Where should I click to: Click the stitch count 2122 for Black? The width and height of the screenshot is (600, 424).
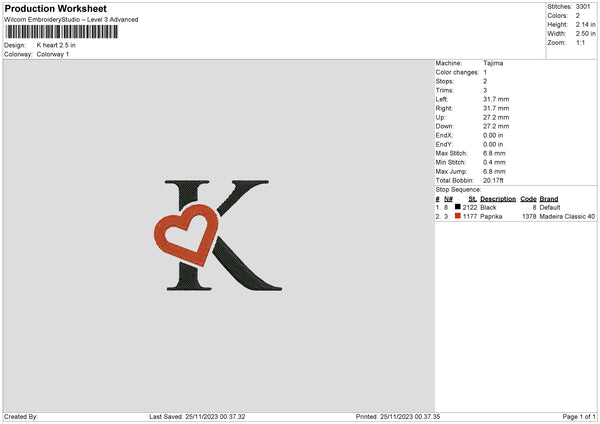[x=470, y=207]
